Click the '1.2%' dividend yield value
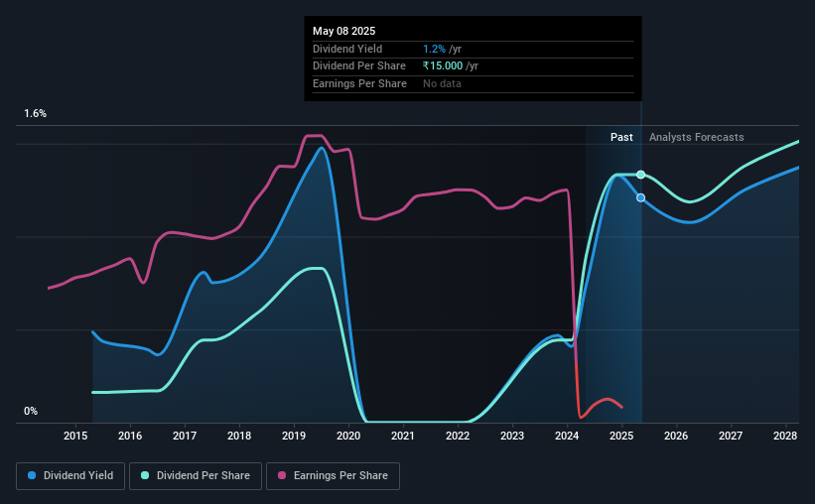The height and width of the screenshot is (504, 815). 434,49
